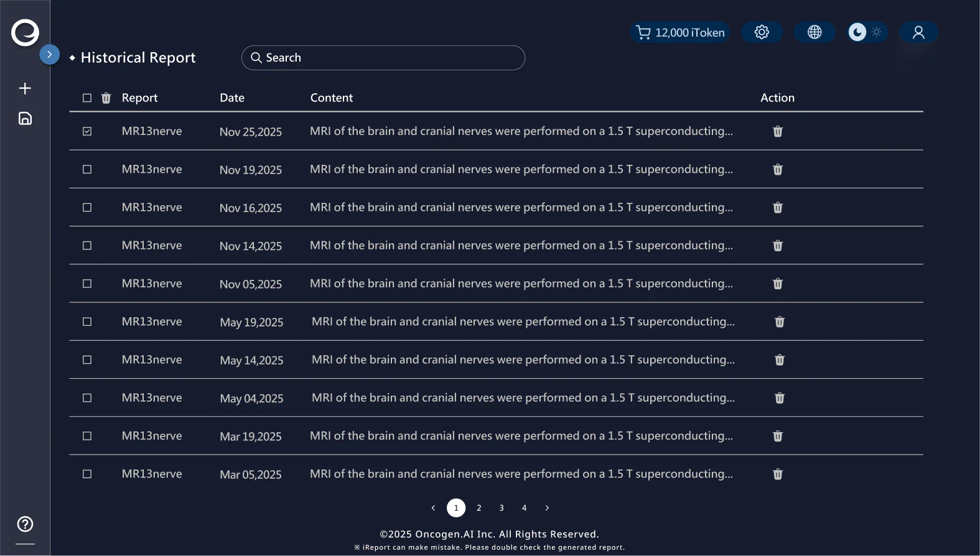Toggle dark/light theme switch
Screen dimensions: 980x556
pos(867,32)
